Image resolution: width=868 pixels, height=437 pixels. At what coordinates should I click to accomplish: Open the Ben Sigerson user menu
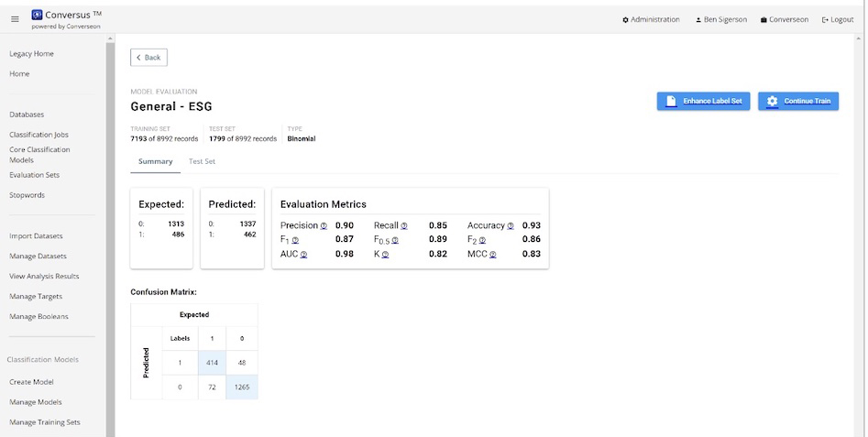click(721, 19)
